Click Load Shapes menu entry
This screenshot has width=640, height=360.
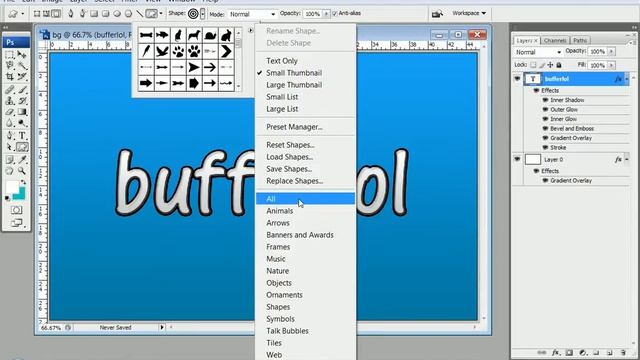pyautogui.click(x=305, y=157)
